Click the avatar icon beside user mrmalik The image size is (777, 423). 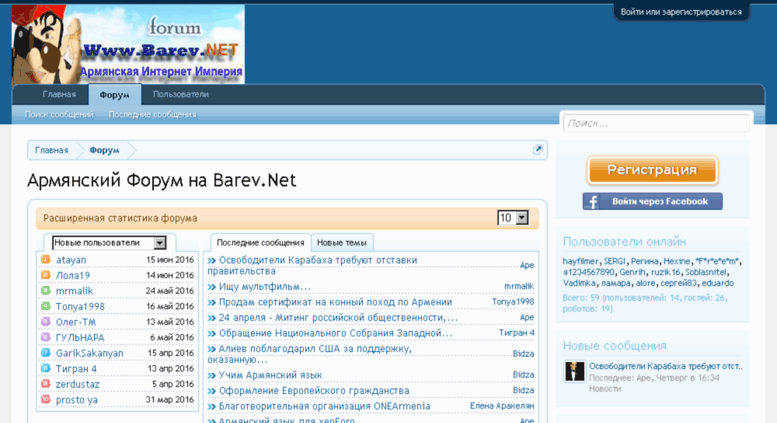pyautogui.click(x=45, y=291)
